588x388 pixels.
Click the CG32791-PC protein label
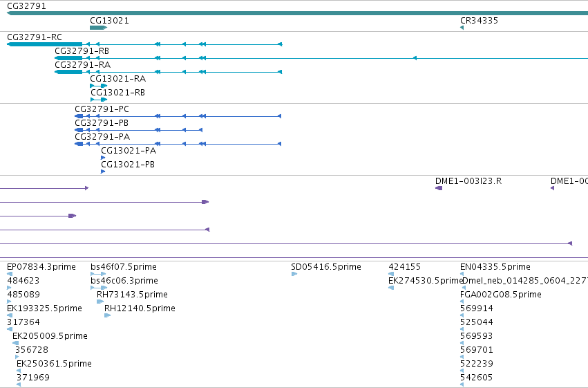pyautogui.click(x=102, y=109)
